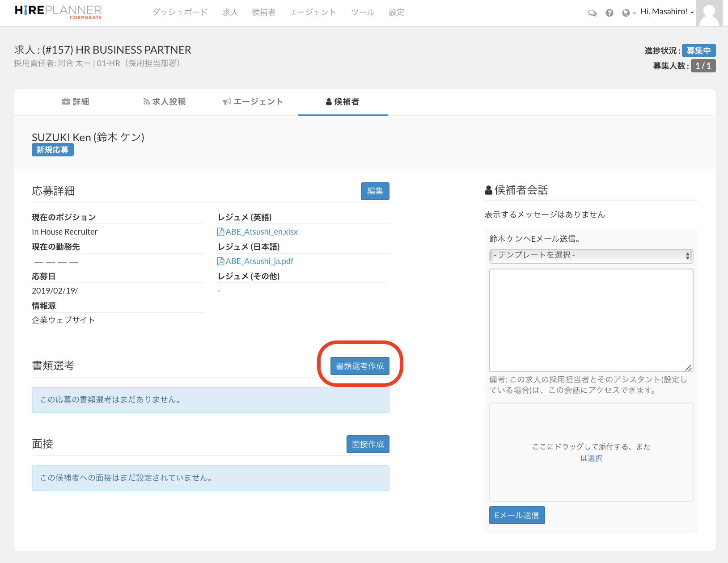
Task: Open the ABE_Atsushi_ja.pdf resume file
Action: 259,261
